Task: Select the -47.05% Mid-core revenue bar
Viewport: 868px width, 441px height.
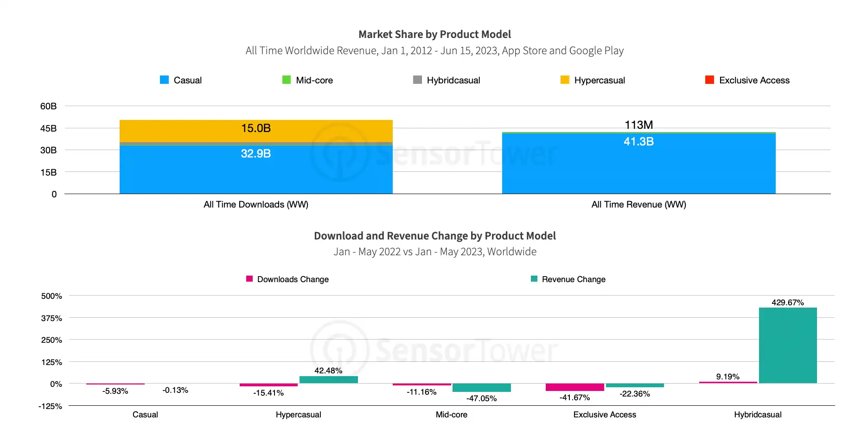Action: coord(482,388)
